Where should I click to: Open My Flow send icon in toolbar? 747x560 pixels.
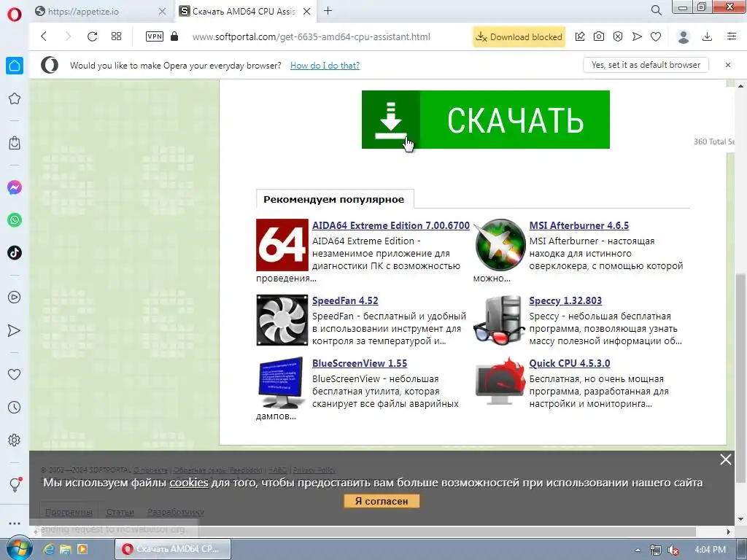pyautogui.click(x=637, y=36)
